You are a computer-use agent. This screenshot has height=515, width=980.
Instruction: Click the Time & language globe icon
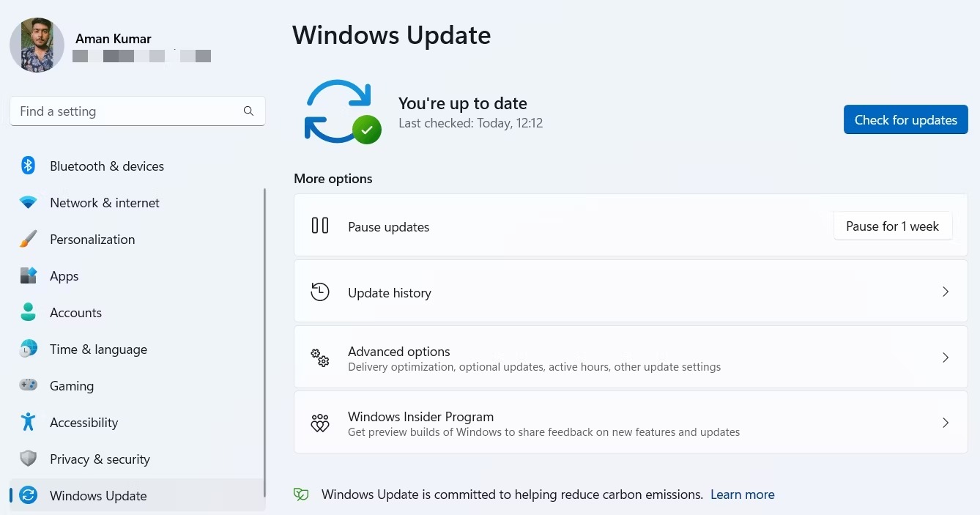28,349
